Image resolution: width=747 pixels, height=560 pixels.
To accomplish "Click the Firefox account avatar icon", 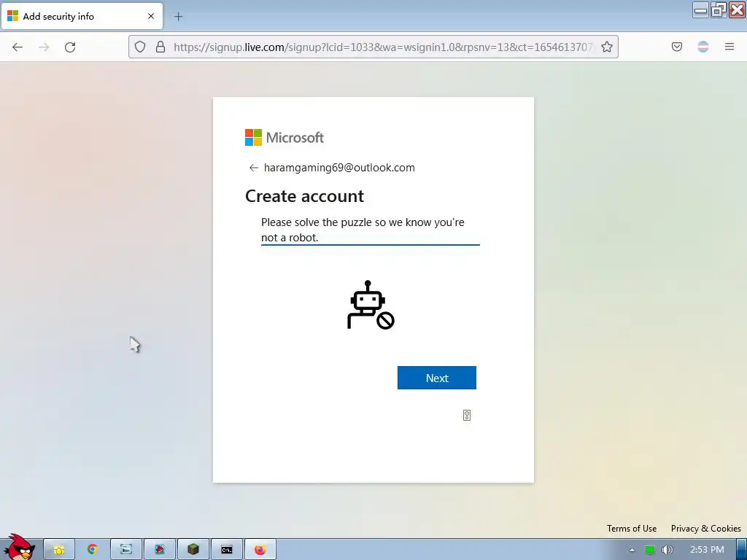I will (x=703, y=47).
